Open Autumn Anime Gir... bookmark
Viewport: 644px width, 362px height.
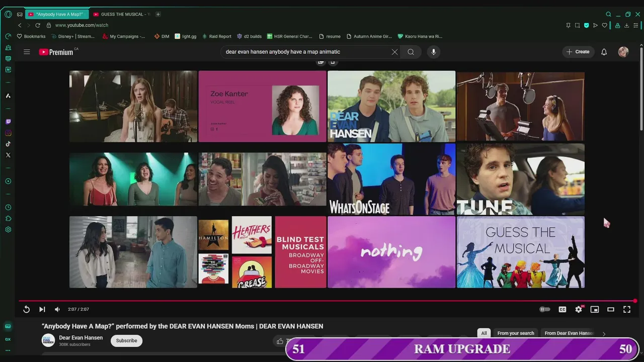point(369,36)
